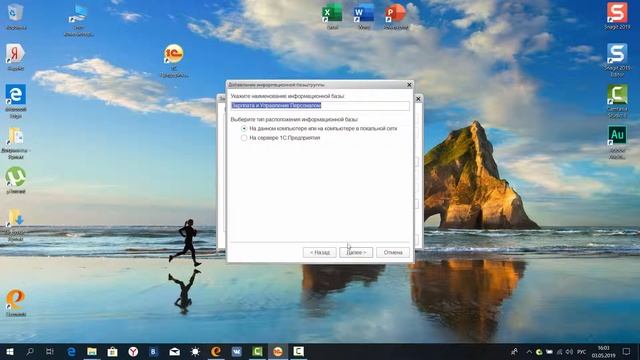Screen dimensions: 640x360
Task: Open the Action Center notifications
Action: 626,351
